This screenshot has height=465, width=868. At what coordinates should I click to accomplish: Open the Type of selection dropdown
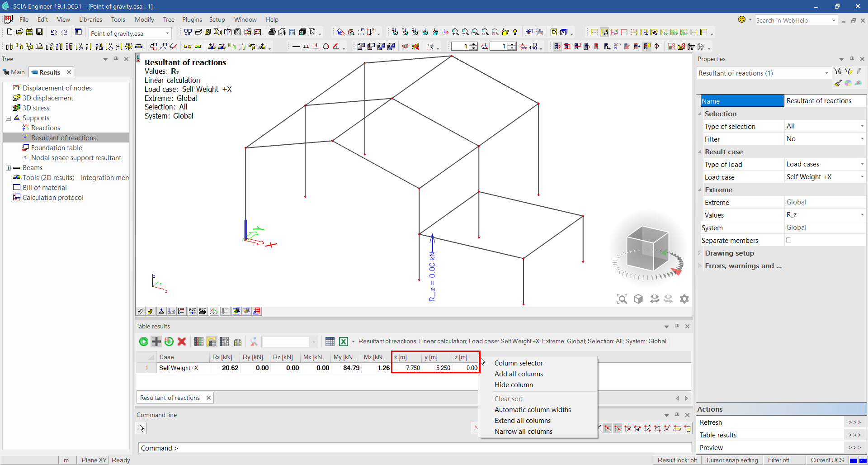[x=862, y=126]
